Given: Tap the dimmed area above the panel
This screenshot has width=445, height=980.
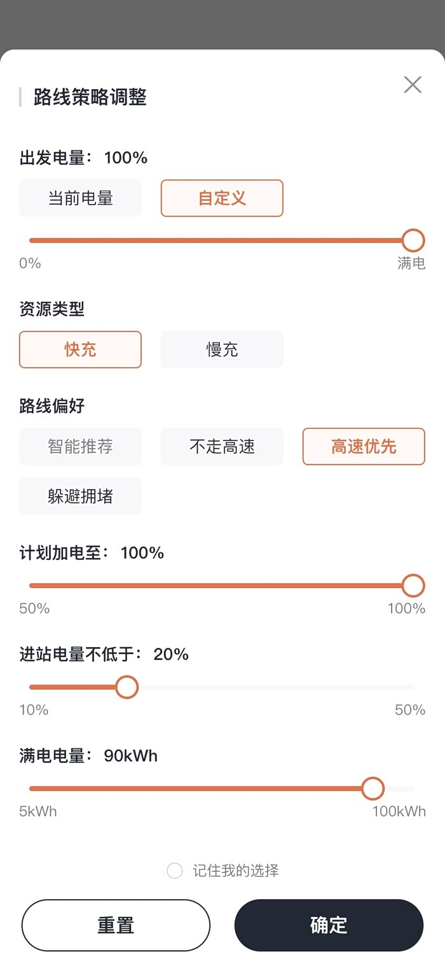Looking at the screenshot, I should [222, 24].
